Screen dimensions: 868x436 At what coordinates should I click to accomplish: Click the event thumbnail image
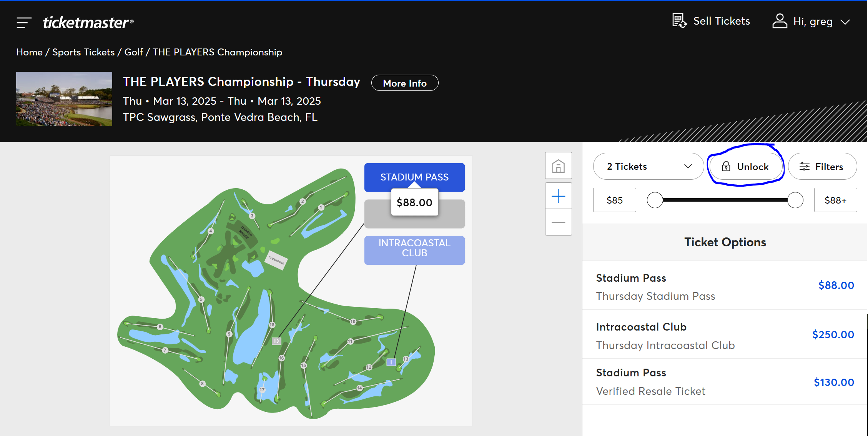pos(64,99)
